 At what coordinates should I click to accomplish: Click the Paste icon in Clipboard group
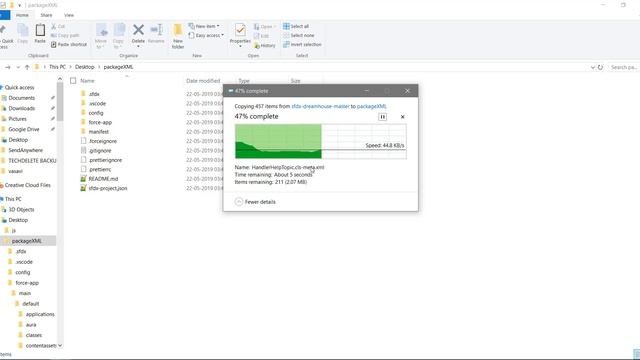click(x=40, y=33)
